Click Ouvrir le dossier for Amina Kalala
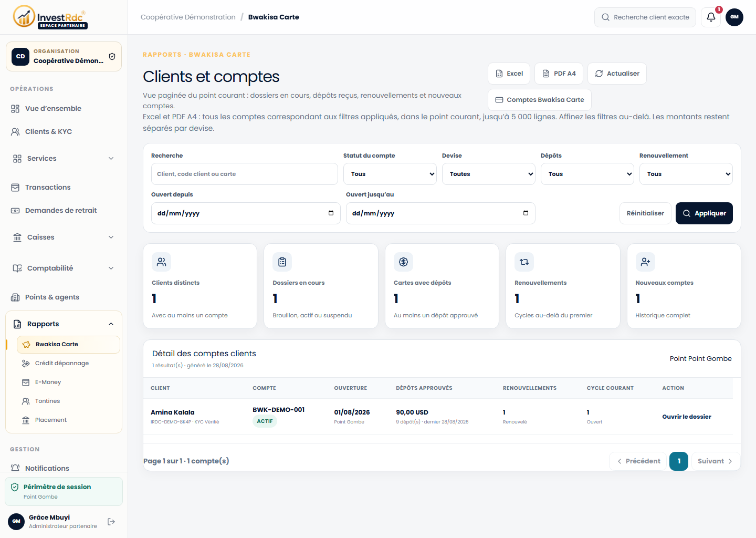Image resolution: width=756 pixels, height=538 pixels. (x=687, y=417)
